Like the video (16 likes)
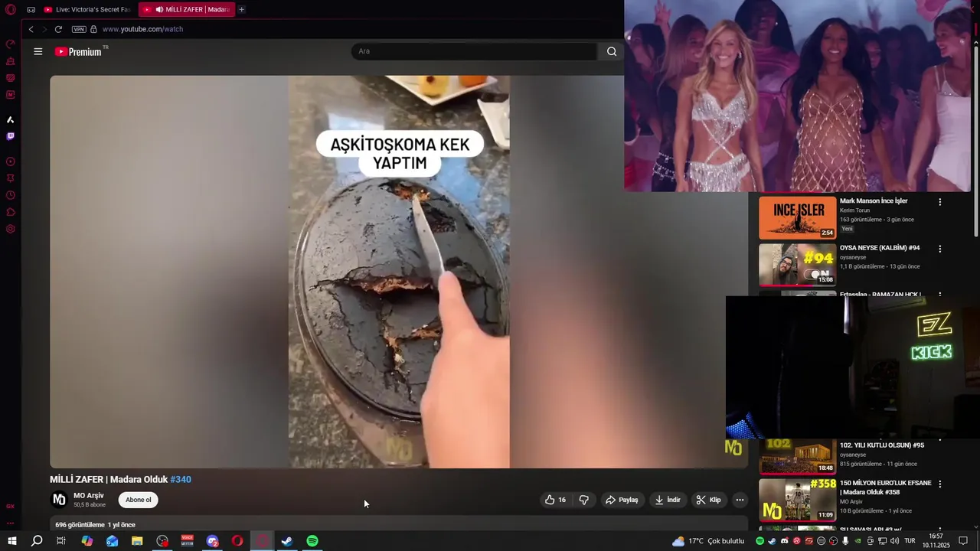This screenshot has height=551, width=980. [556, 500]
